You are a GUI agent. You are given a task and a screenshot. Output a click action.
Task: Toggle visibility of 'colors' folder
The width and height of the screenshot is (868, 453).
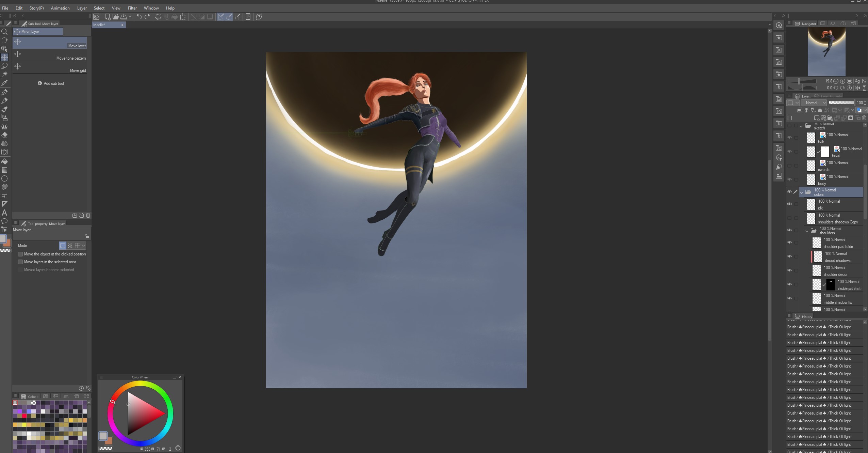pyautogui.click(x=789, y=192)
